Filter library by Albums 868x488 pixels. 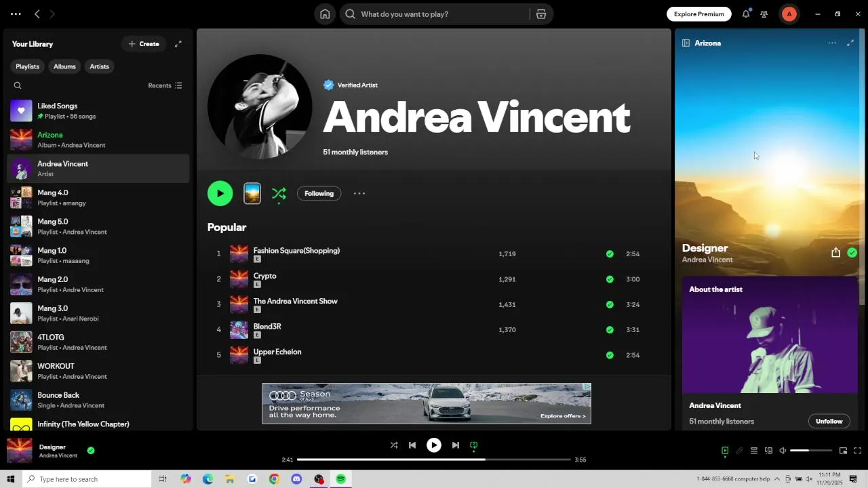[x=64, y=66]
